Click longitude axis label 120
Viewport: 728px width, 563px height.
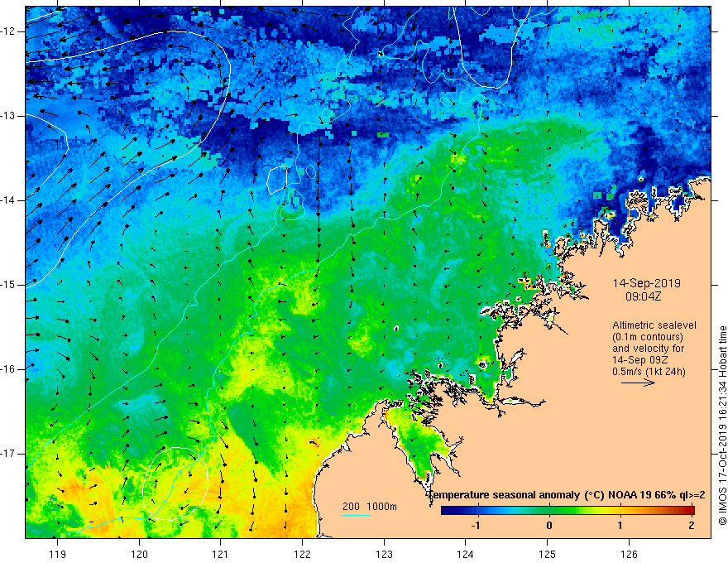click(139, 554)
